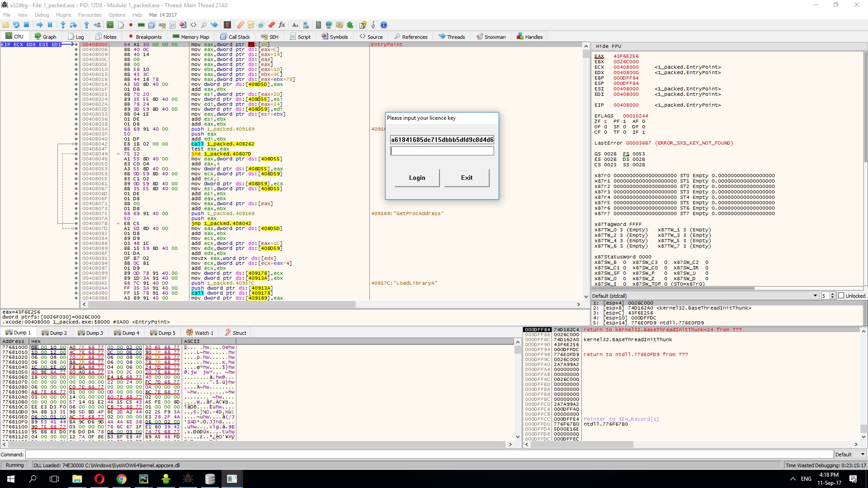The height and width of the screenshot is (488, 868).
Task: Open the calculator toolbar icon
Action: (x=318, y=25)
